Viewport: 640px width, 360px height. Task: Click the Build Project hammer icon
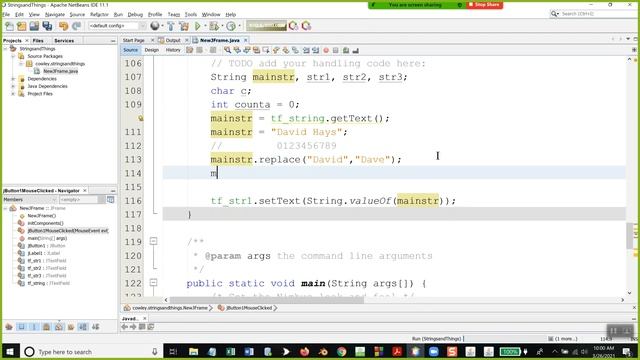171,26
